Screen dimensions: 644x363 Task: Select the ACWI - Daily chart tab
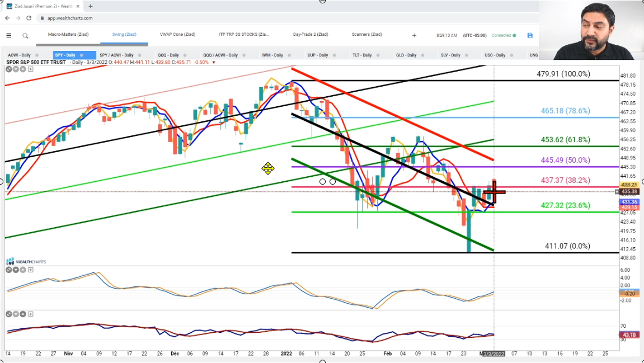click(20, 55)
